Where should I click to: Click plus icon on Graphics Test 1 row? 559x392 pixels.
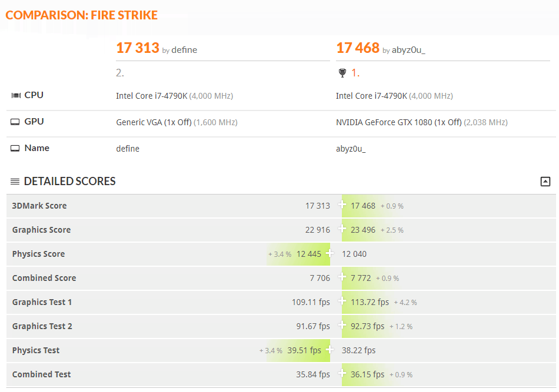(342, 301)
